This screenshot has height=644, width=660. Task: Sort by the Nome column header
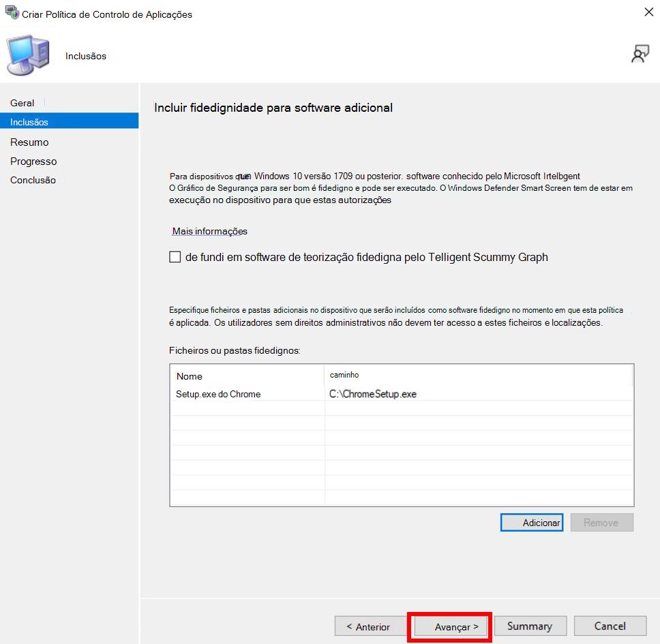(x=247, y=376)
